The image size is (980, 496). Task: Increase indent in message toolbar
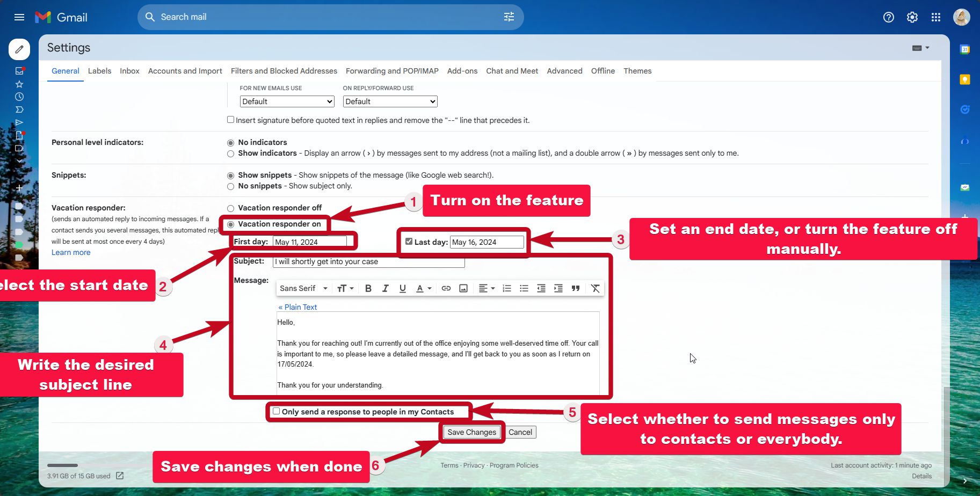pos(558,288)
